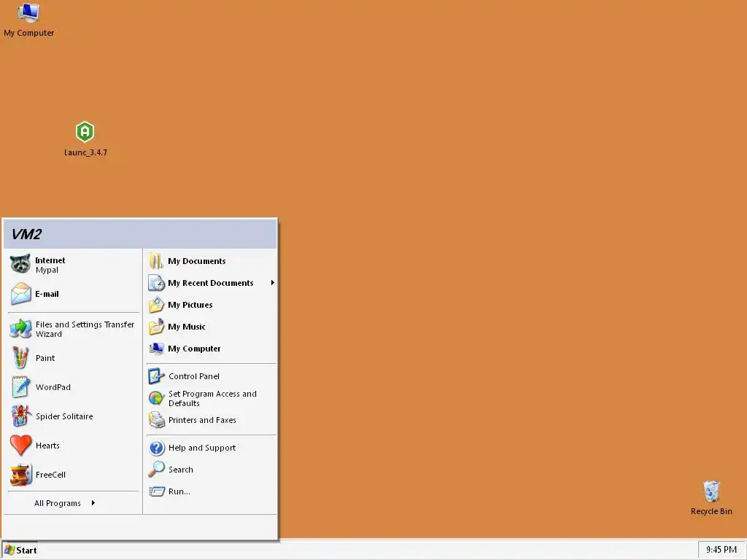Open the My Music folder icon
Image resolution: width=747 pixels, height=560 pixels.
tap(156, 327)
